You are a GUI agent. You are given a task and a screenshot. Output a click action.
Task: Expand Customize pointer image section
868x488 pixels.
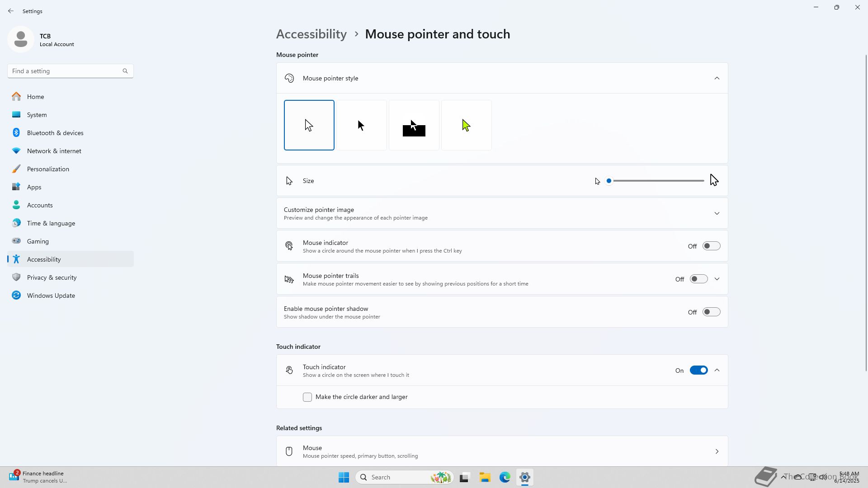(717, 213)
